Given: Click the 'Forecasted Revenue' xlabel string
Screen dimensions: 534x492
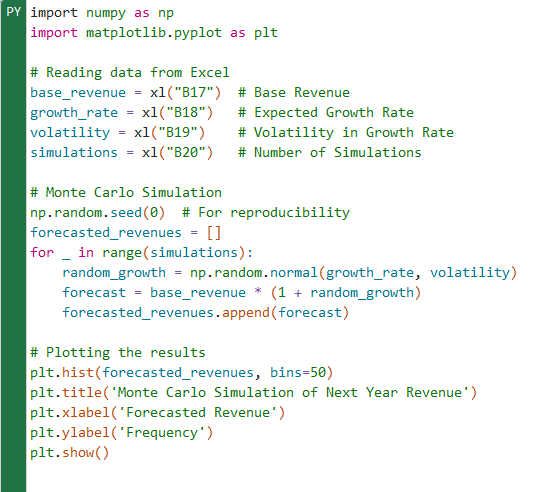Looking at the screenshot, I should (x=198, y=413).
